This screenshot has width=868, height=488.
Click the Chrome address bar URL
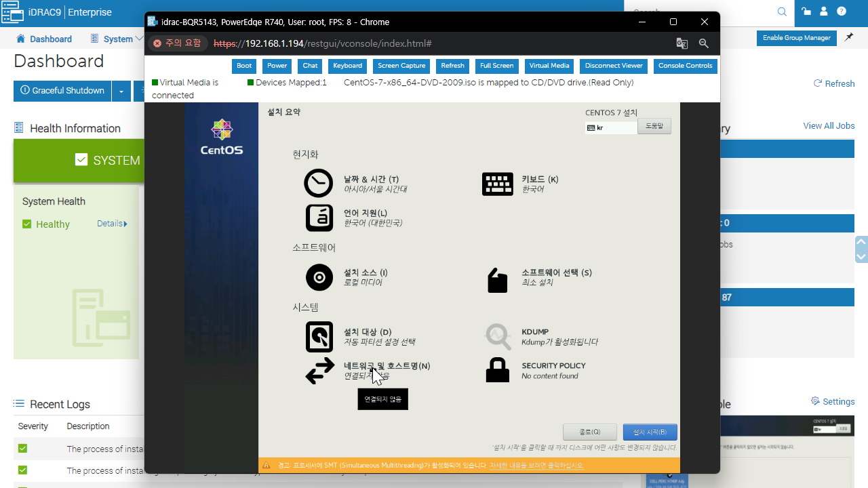tap(322, 43)
